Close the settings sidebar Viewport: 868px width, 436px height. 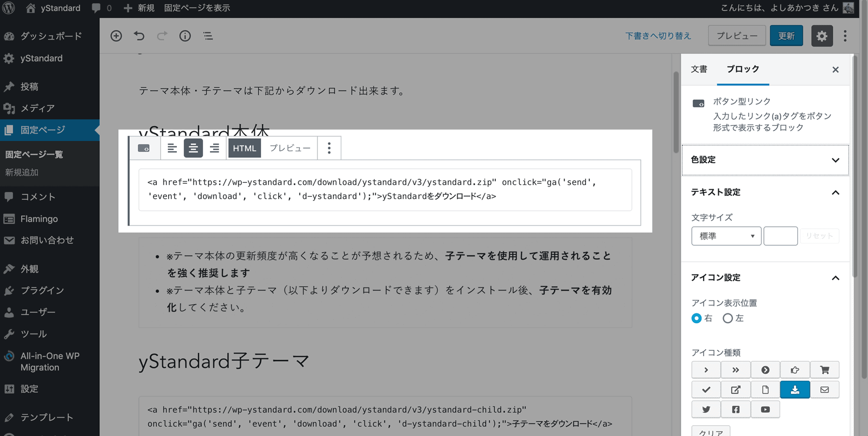(x=835, y=69)
